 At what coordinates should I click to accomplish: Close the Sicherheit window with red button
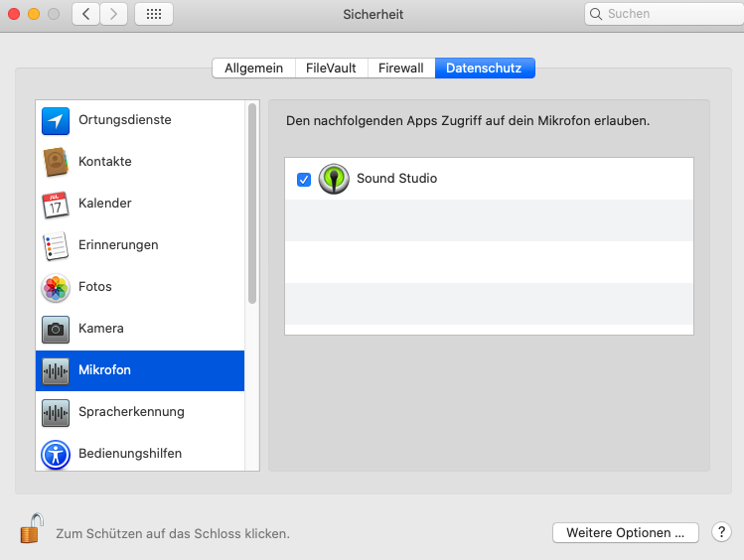pyautogui.click(x=14, y=14)
